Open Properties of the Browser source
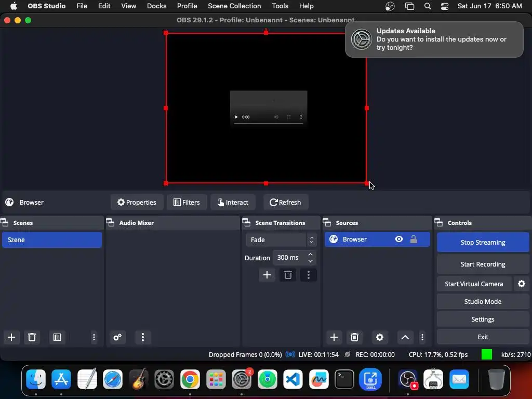532x399 pixels. tap(137, 202)
